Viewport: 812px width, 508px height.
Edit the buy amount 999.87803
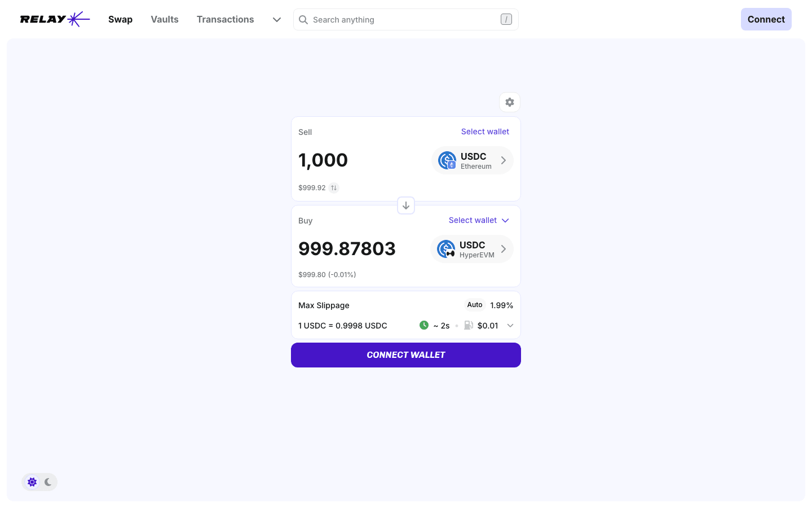pos(347,249)
